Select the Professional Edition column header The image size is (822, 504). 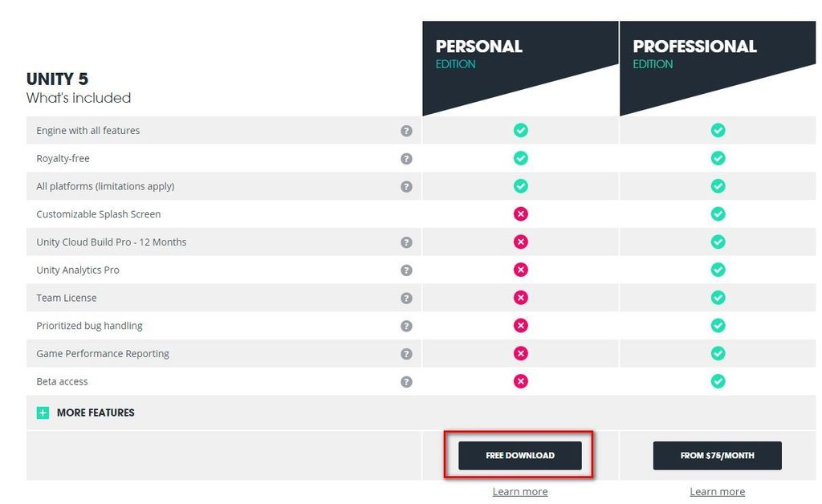tap(694, 54)
